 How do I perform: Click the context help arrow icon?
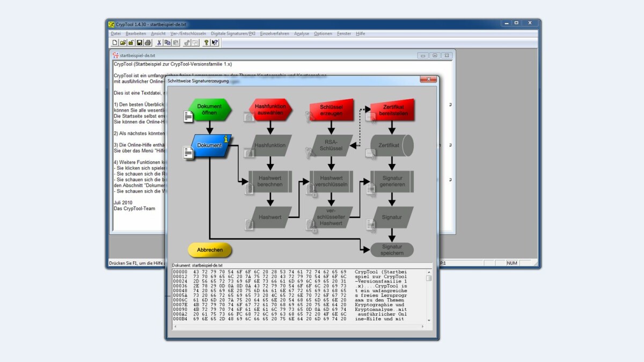pyautogui.click(x=215, y=42)
